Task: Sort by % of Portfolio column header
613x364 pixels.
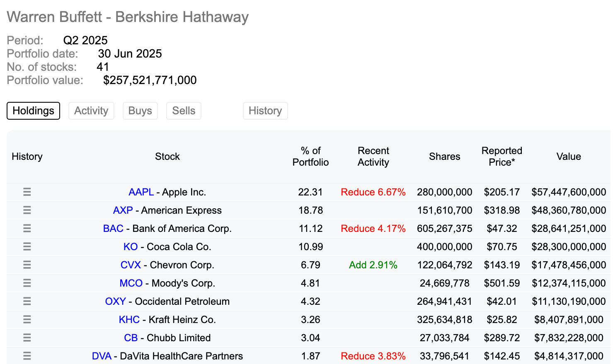Action: click(311, 157)
